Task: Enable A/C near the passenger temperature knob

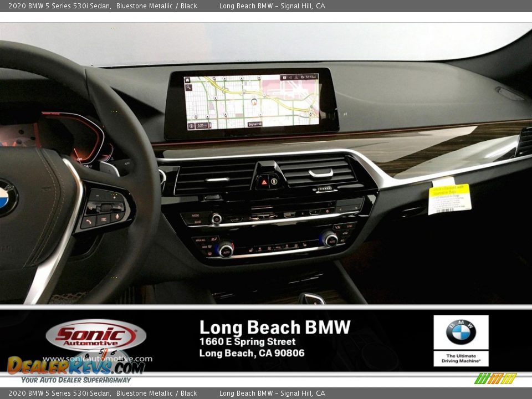Action: point(342,241)
